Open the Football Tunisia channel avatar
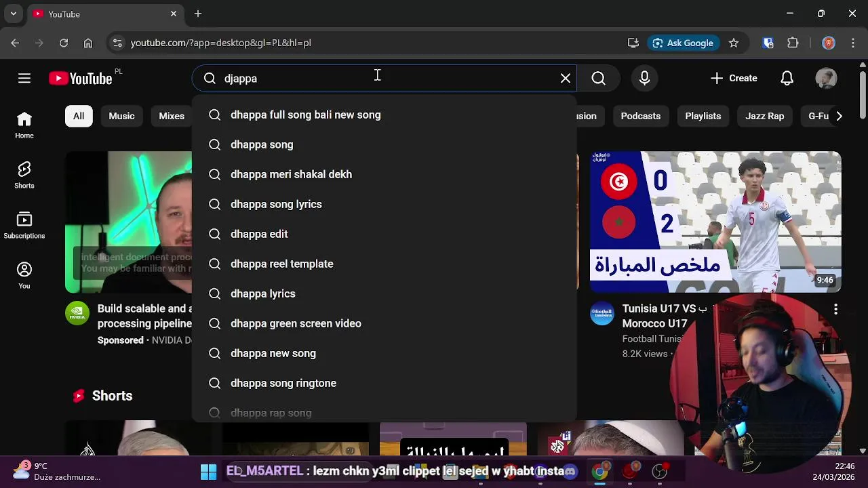 click(602, 313)
